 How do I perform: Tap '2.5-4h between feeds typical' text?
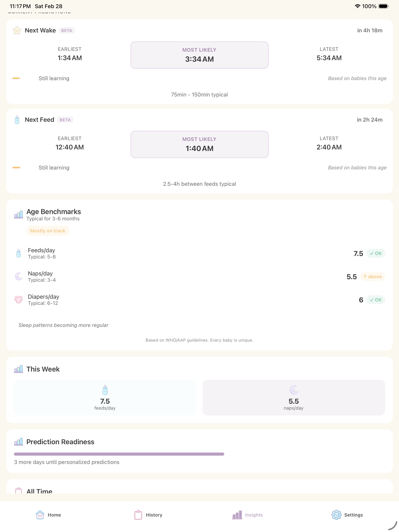pos(199,184)
